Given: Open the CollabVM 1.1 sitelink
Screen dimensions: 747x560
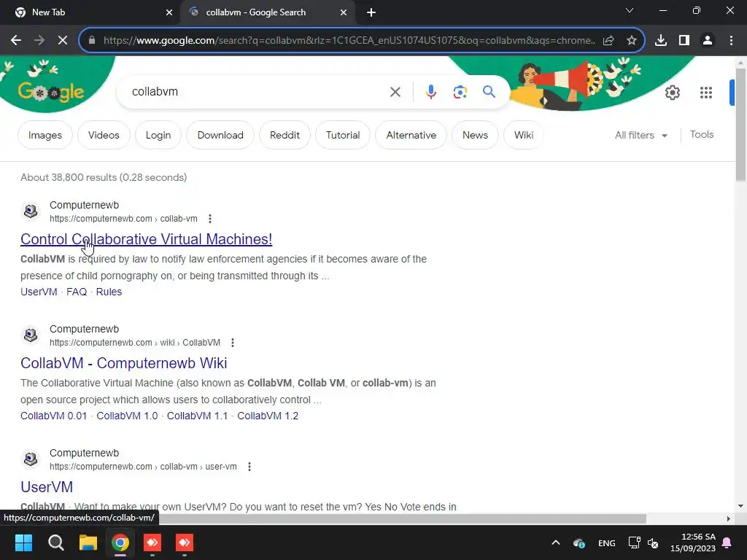Looking at the screenshot, I should pos(197,416).
